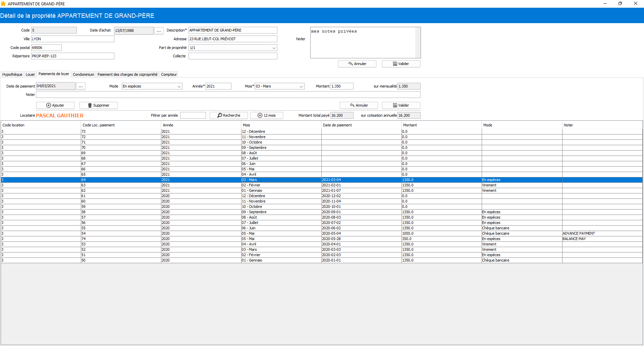Click the sur cotisation annuelle field

point(409,115)
